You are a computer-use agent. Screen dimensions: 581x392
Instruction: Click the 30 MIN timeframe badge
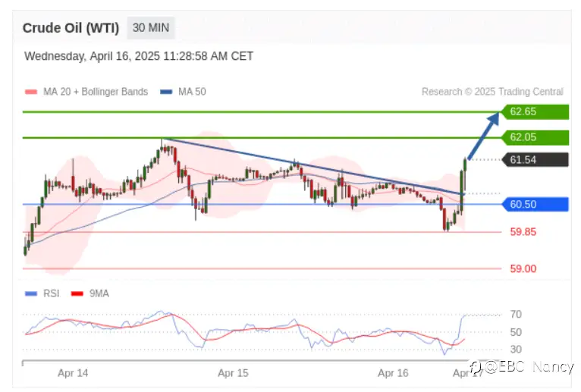(x=151, y=28)
